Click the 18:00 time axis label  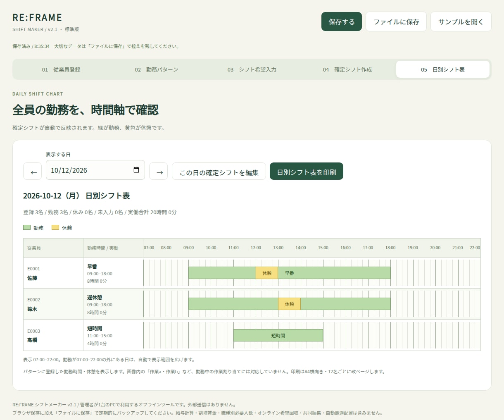click(x=390, y=248)
